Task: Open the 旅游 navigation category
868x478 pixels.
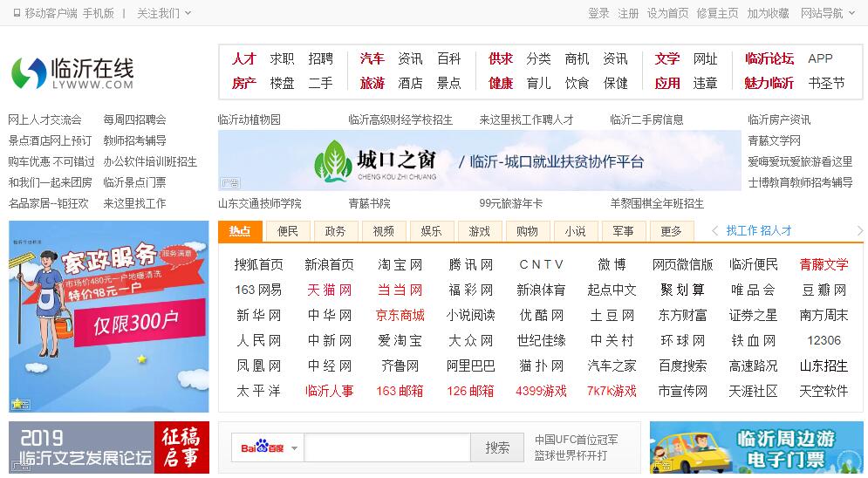Action: click(372, 84)
